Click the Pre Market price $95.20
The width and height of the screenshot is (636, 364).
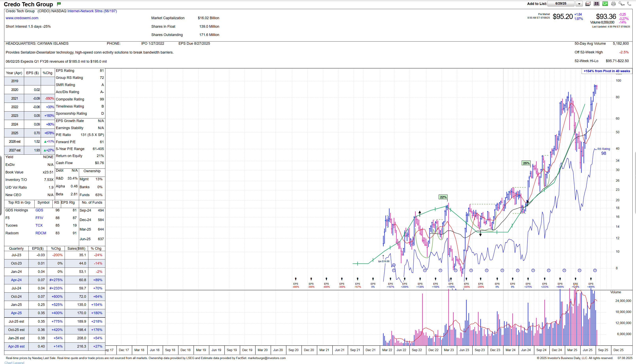562,16
